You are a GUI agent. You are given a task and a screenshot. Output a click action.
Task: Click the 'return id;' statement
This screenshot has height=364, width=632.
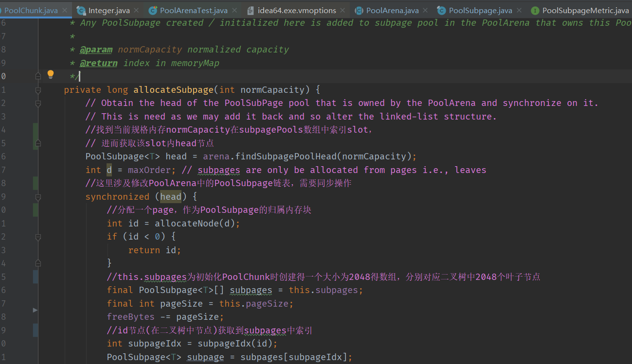[x=155, y=250]
